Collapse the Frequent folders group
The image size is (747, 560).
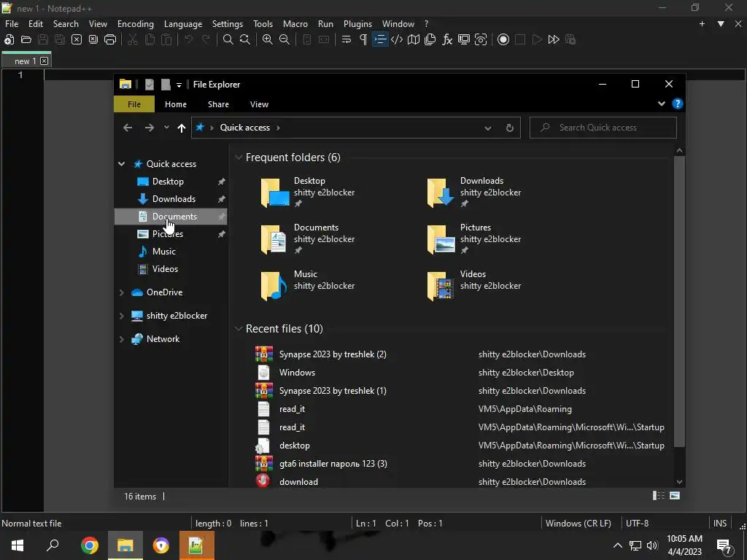coord(239,157)
